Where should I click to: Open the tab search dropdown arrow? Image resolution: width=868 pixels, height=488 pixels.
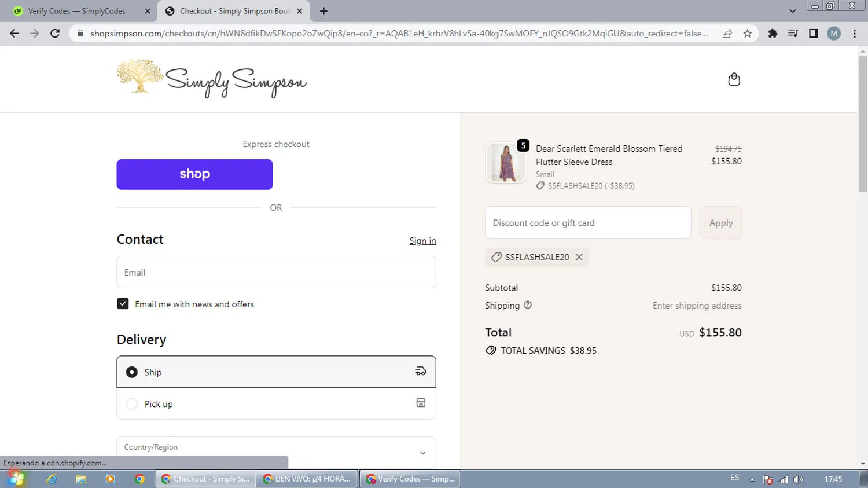[x=792, y=11]
